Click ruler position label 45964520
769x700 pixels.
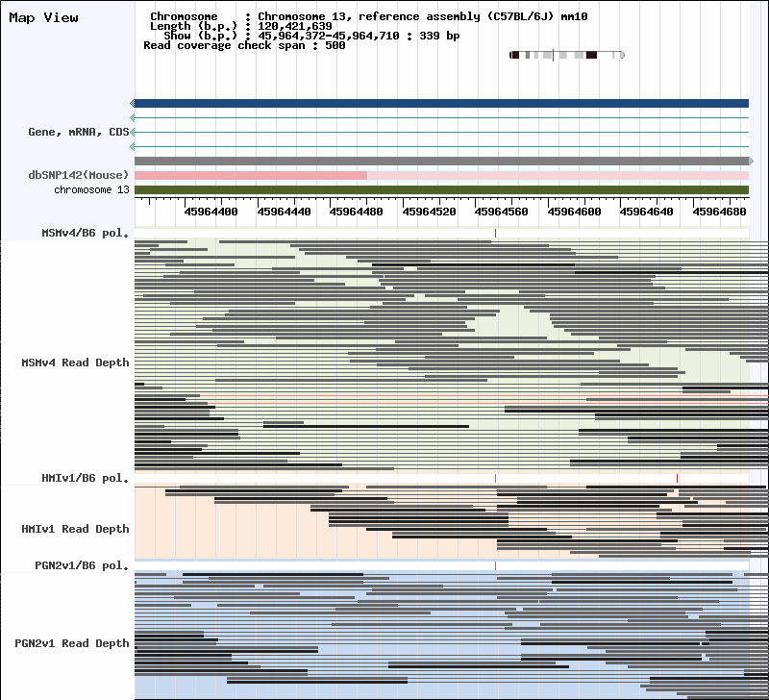pyautogui.click(x=429, y=212)
